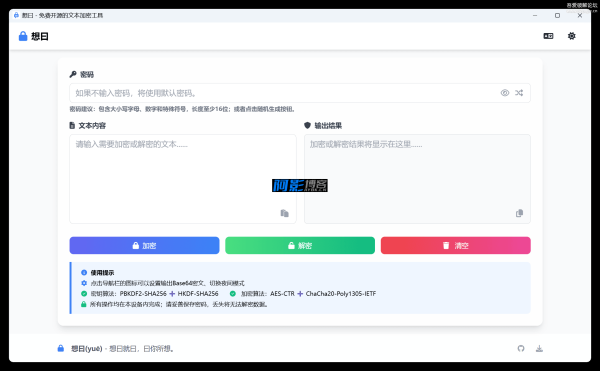This screenshot has width=600, height=371.
Task: Focus the password input field
Action: pos(284,93)
